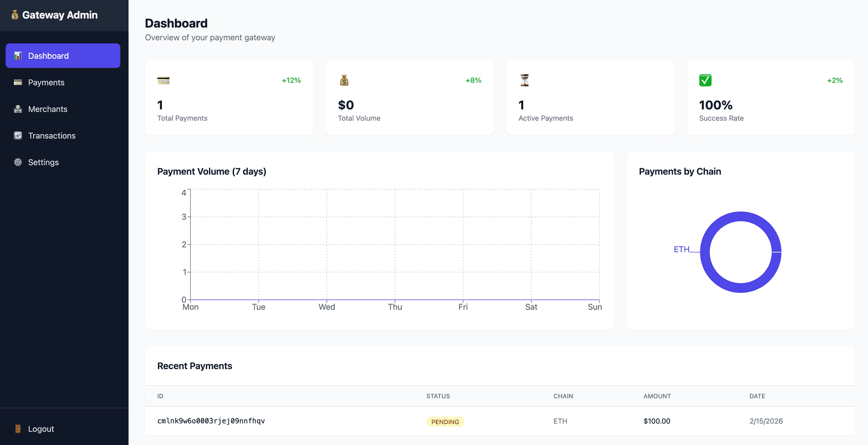The width and height of the screenshot is (868, 445).
Task: Click the Merchants icon in sidebar
Action: (18, 109)
